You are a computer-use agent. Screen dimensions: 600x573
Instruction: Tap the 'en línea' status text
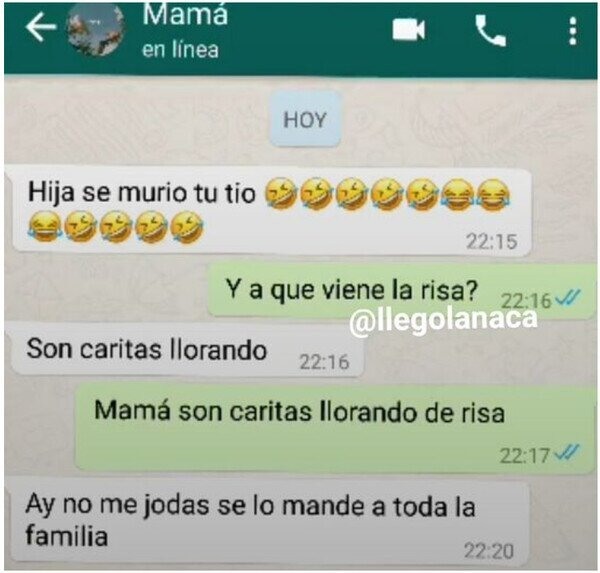pyautogui.click(x=180, y=50)
